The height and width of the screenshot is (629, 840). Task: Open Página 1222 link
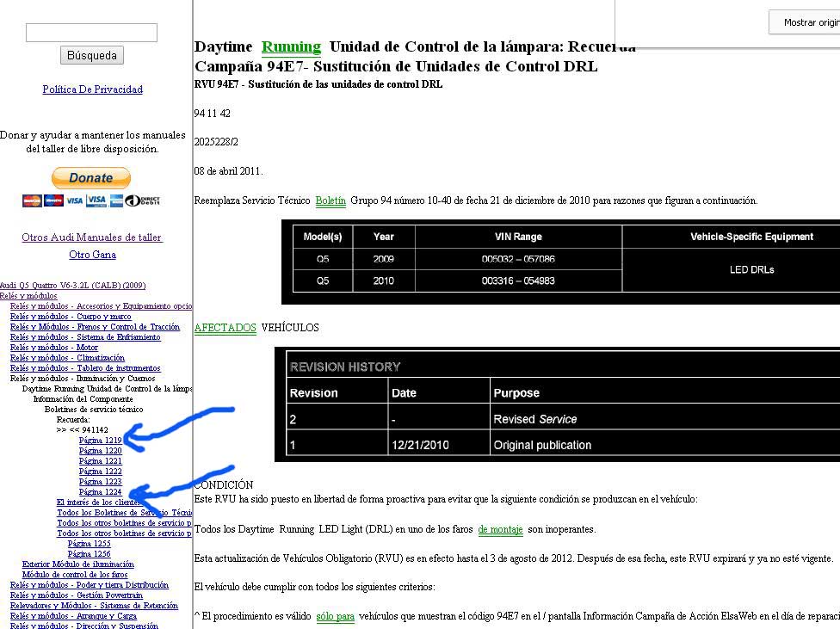pos(100,472)
